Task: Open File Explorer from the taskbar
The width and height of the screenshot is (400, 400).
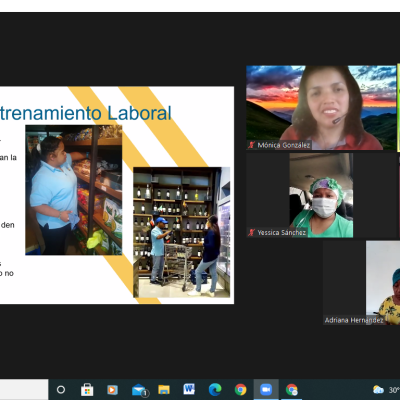Action: 164,389
